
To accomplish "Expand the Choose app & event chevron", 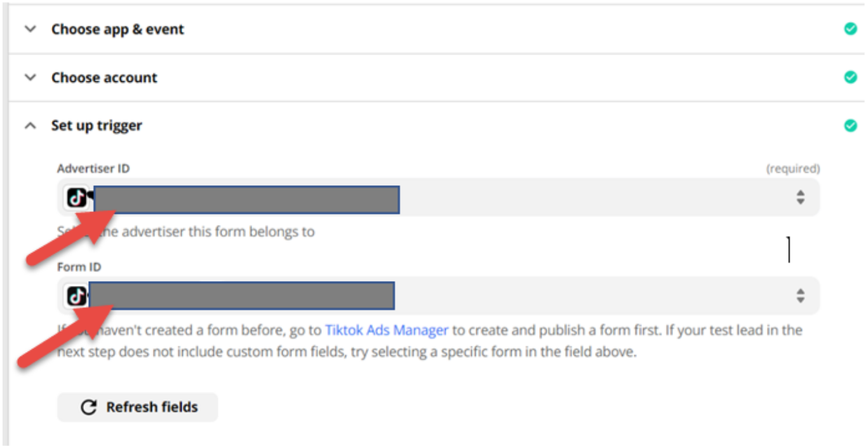I will point(30,29).
